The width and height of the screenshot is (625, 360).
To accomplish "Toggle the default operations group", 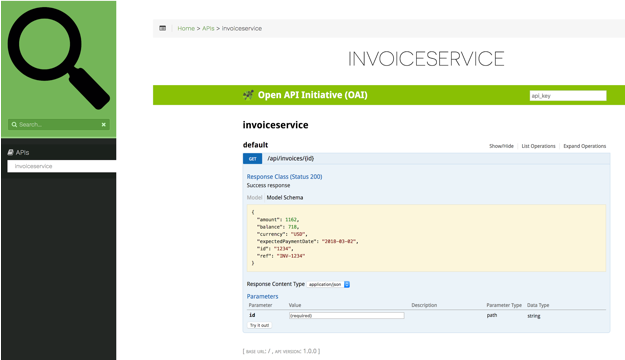I will 256,145.
